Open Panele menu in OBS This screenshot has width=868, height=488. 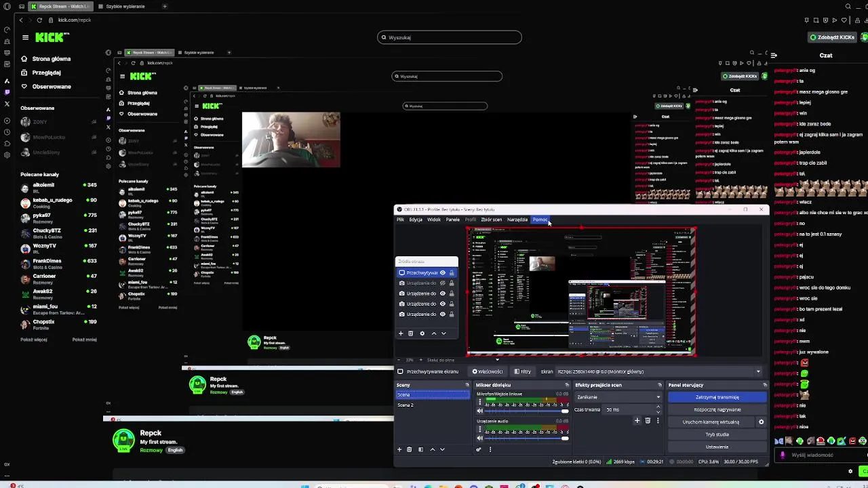point(452,220)
